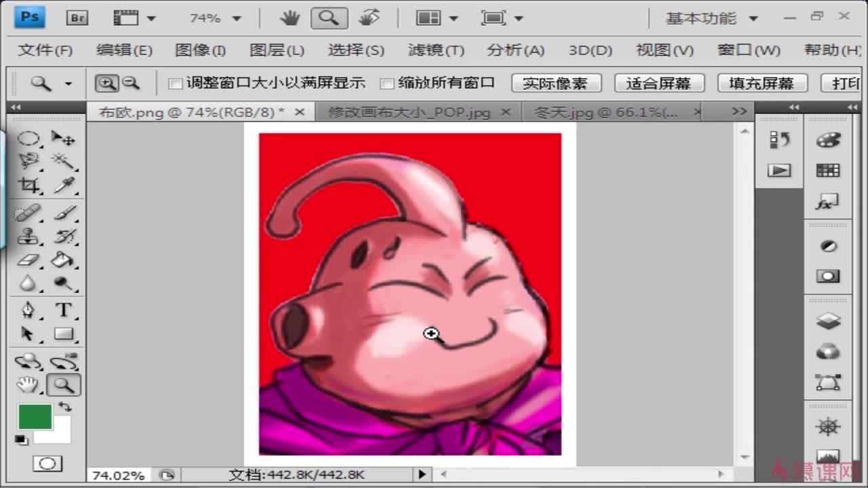Screen dimensions: 868x488
Task: Switch to zoom-out mode in options bar
Action: [x=130, y=83]
